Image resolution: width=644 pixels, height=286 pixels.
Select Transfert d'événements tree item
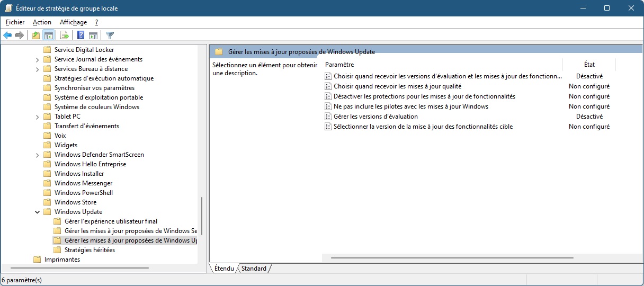click(x=86, y=126)
